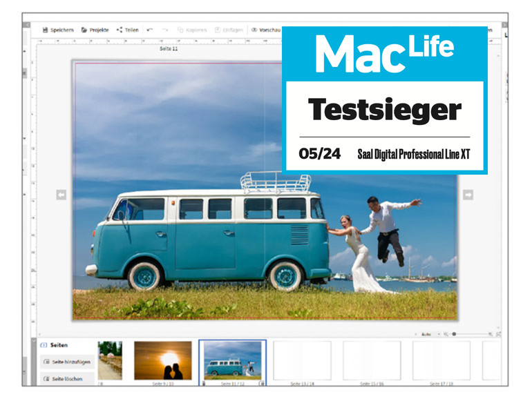Click the fit-to-window icon by zoom
The height and width of the screenshot is (399, 532).
pyautogui.click(x=498, y=334)
